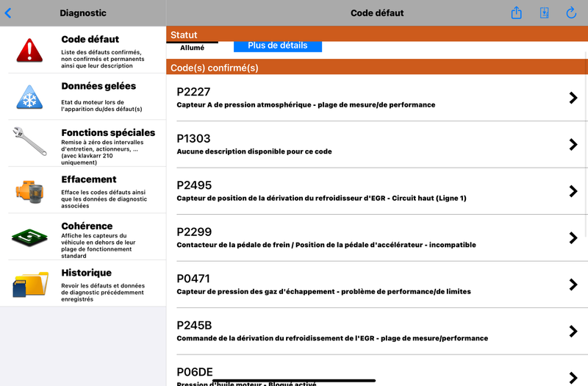Select fault code P2227 text
This screenshot has height=386, width=588.
(193, 92)
